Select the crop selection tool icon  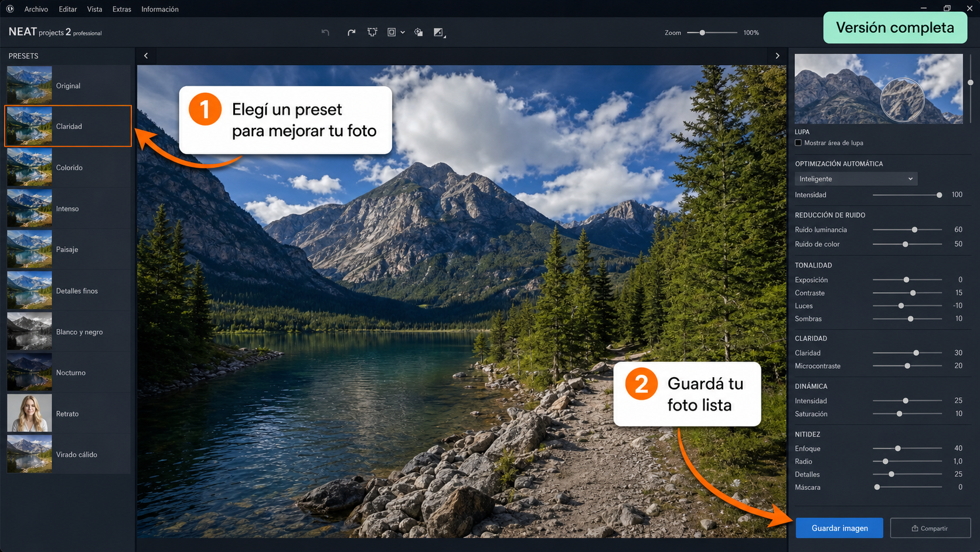pos(372,32)
